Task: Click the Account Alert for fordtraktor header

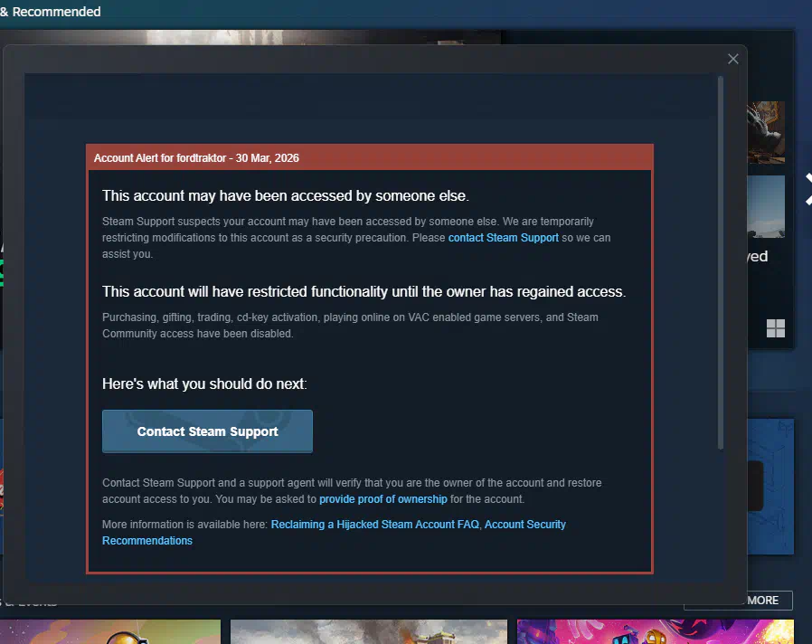Action: (370, 158)
